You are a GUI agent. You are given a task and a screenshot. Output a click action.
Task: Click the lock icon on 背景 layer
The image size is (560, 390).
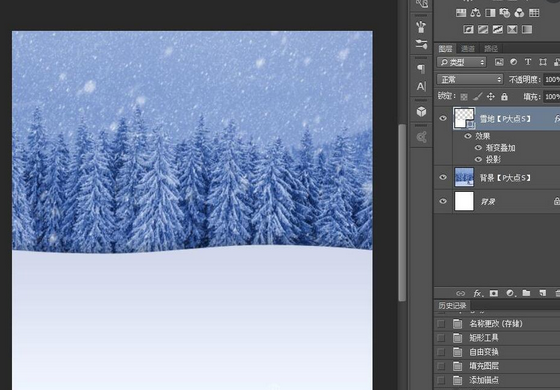(556, 201)
